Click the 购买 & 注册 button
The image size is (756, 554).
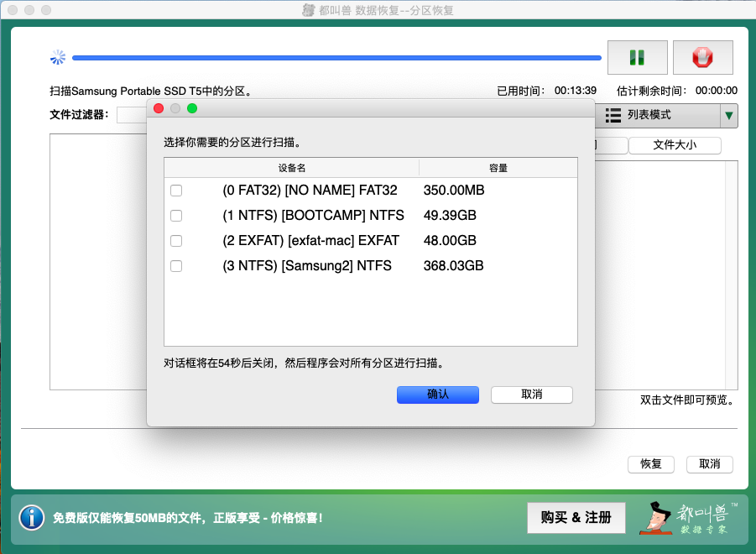pos(576,518)
